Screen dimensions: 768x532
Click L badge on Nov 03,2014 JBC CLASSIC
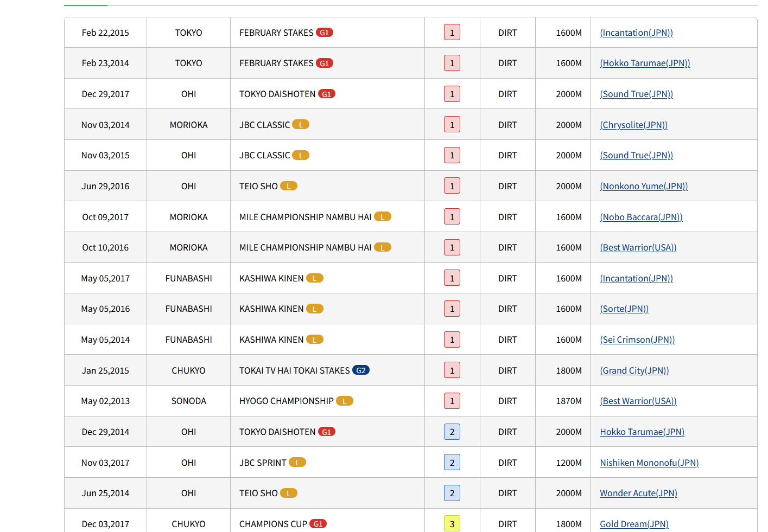click(301, 125)
